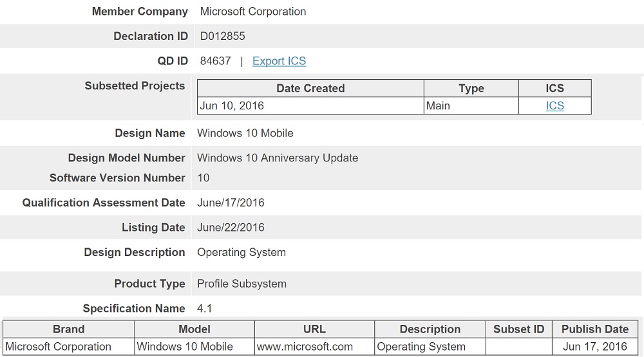Select the QD ID number 84637
The width and height of the screenshot is (644, 357).
215,61
